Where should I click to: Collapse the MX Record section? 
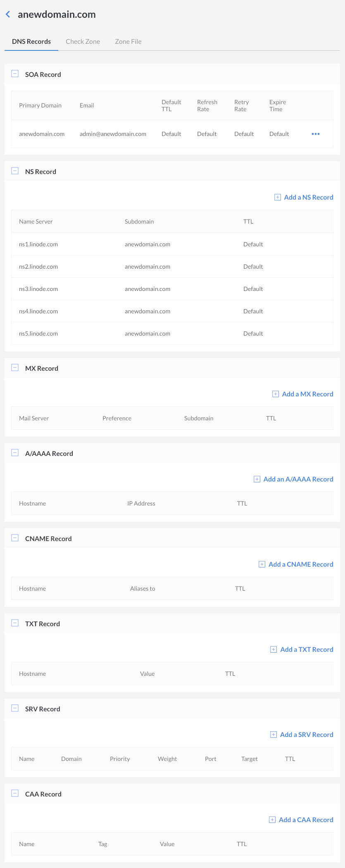(x=15, y=368)
